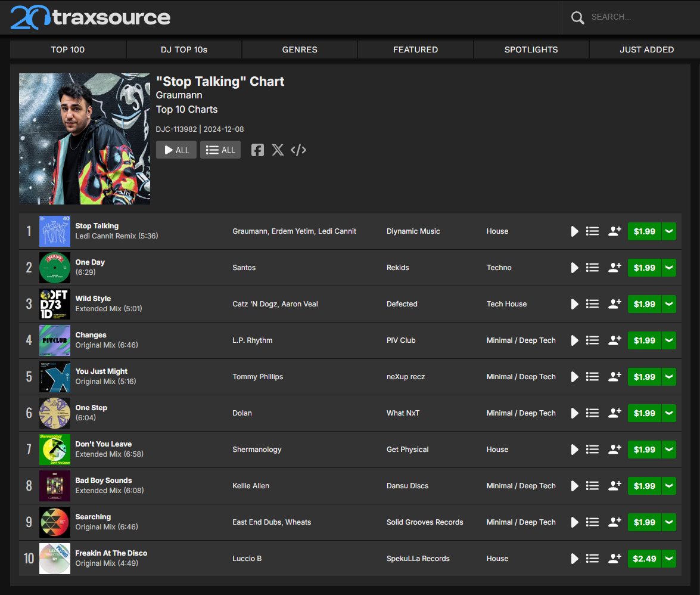Open Traxsource home logo

91,17
